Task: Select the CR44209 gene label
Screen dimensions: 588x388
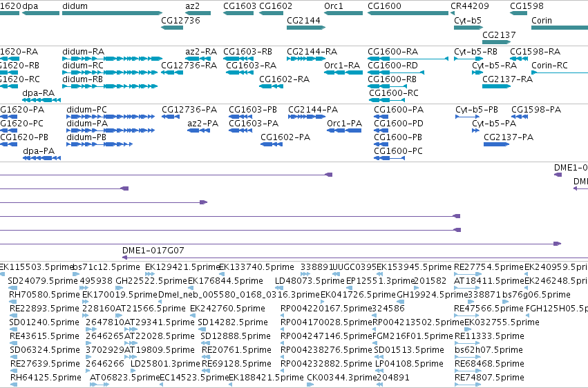Action: [x=470, y=6]
